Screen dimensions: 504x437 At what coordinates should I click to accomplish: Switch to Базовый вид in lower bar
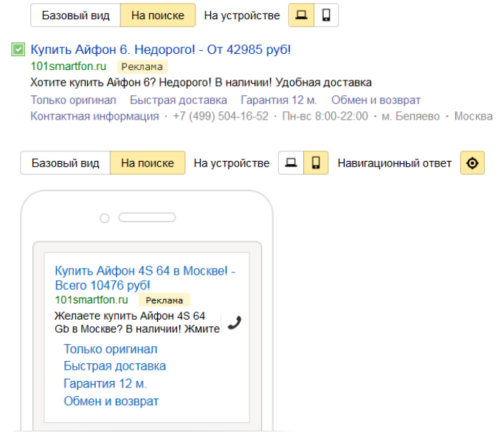[65, 163]
